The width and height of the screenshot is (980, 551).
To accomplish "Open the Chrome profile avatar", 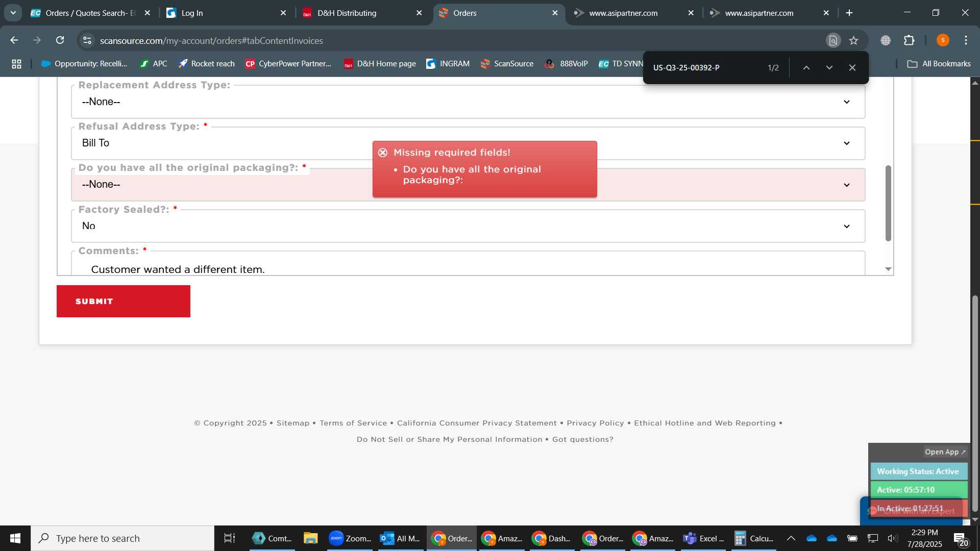I will 943,40.
